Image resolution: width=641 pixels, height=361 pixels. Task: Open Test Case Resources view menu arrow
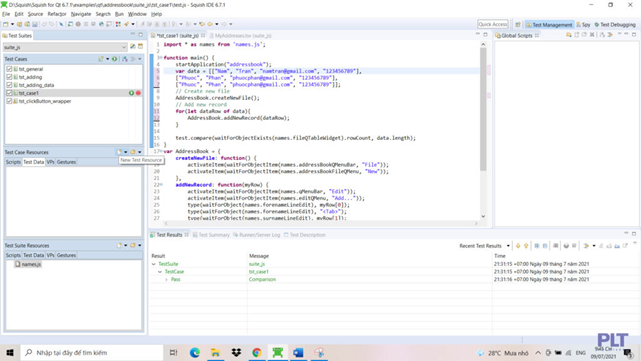click(140, 152)
